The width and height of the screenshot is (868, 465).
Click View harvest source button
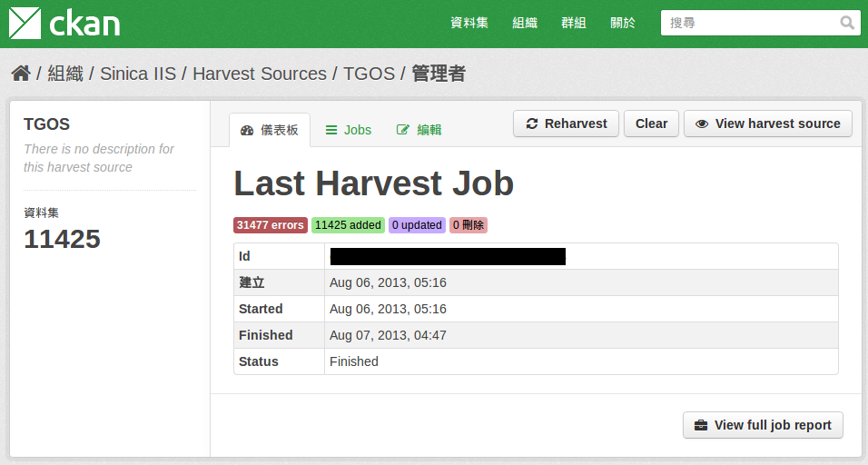767,124
